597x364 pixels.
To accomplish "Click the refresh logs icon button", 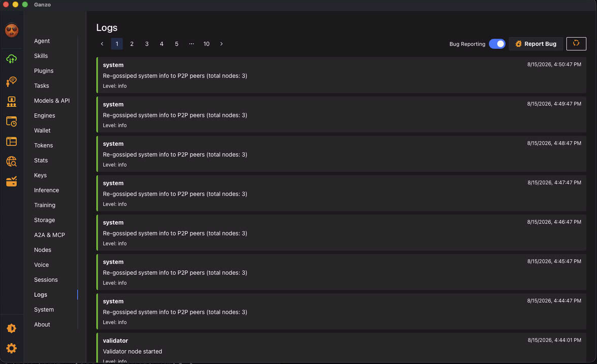I will 576,44.
